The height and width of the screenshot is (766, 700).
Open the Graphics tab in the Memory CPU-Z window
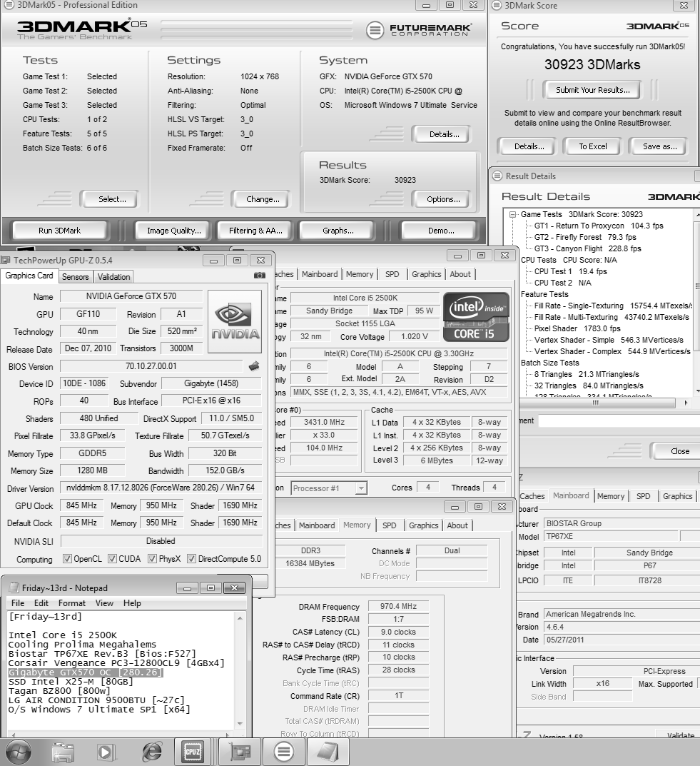pos(423,525)
